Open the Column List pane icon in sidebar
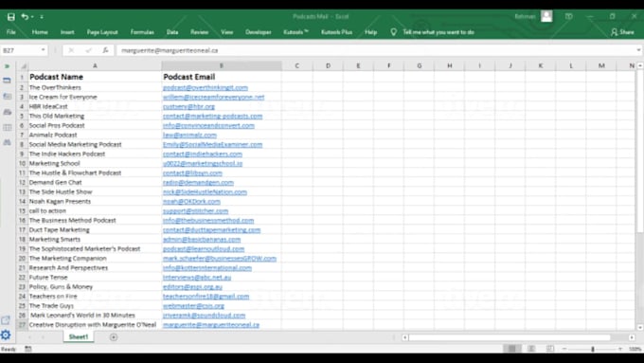 pos(7,127)
